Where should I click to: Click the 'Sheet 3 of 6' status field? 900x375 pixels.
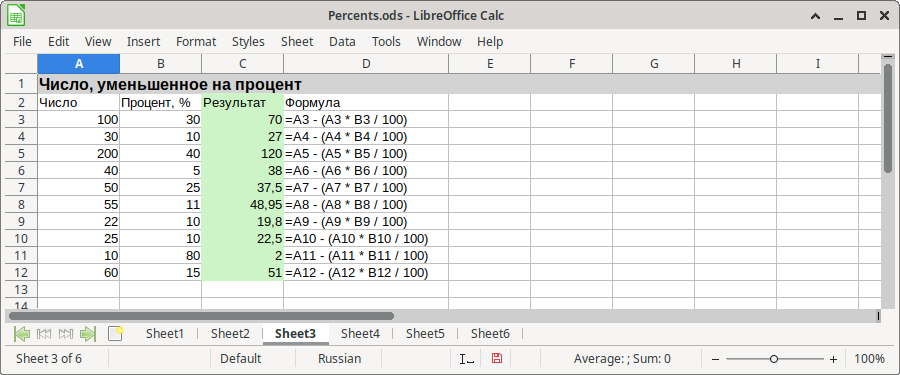point(49,359)
